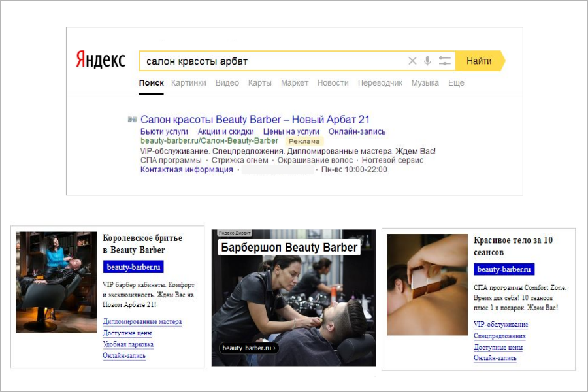
Task: Click the 'Ногтевой сервис' ad extension text
Action: click(x=393, y=161)
